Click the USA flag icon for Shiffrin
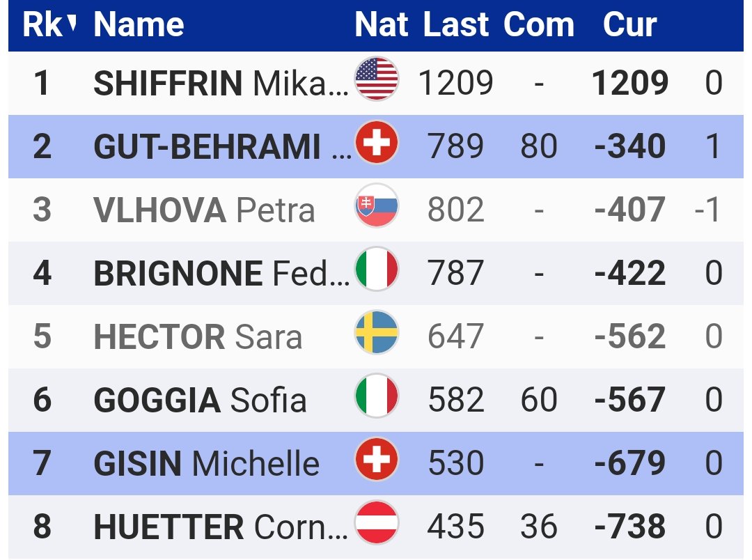Viewport: 752px width, 560px height. (377, 78)
